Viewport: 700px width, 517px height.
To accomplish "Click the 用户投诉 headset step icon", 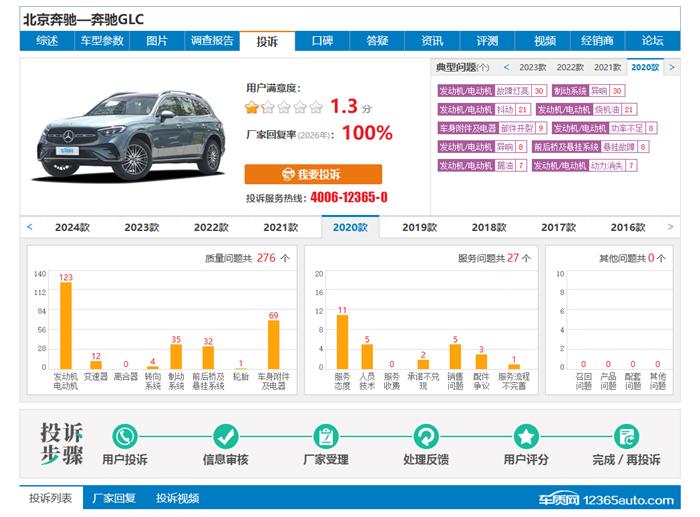I will coord(125,436).
